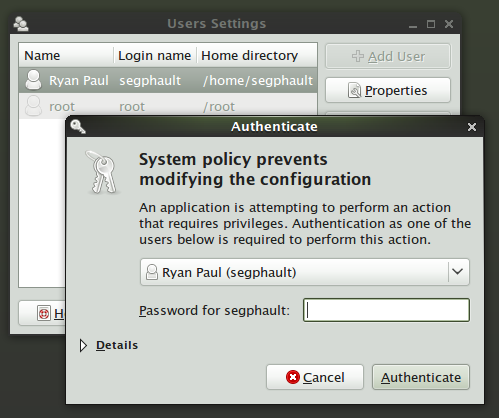Click the Properties document icon
Viewport: 499px width, 418px height.
click(x=354, y=90)
